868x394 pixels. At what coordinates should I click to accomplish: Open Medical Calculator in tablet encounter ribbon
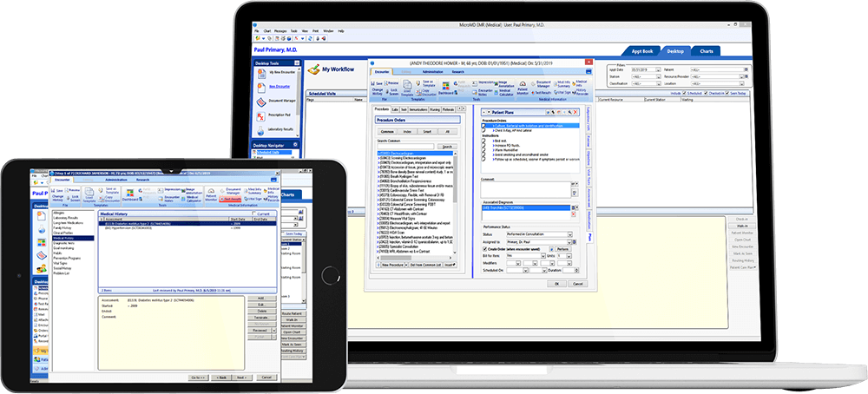pos(193,198)
